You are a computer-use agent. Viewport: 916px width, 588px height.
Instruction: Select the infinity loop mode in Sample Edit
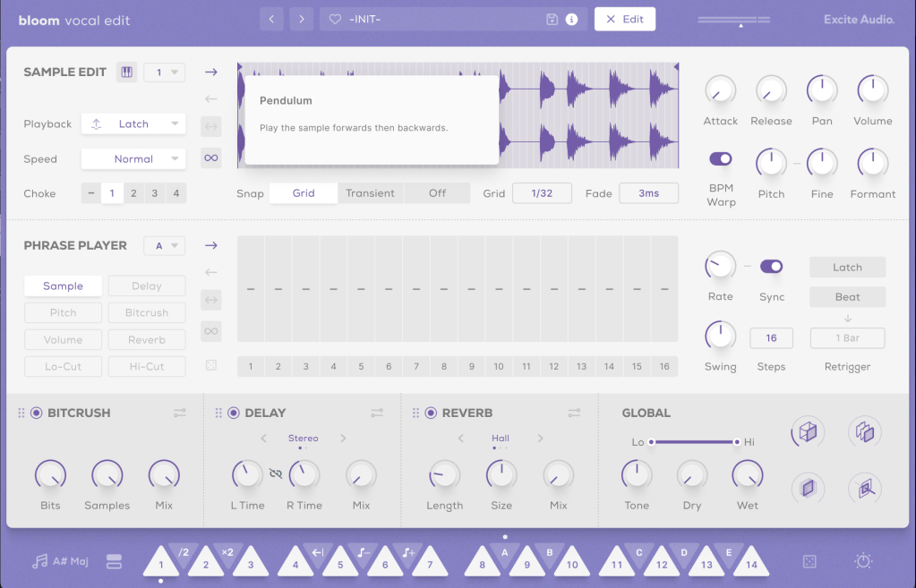pos(210,158)
